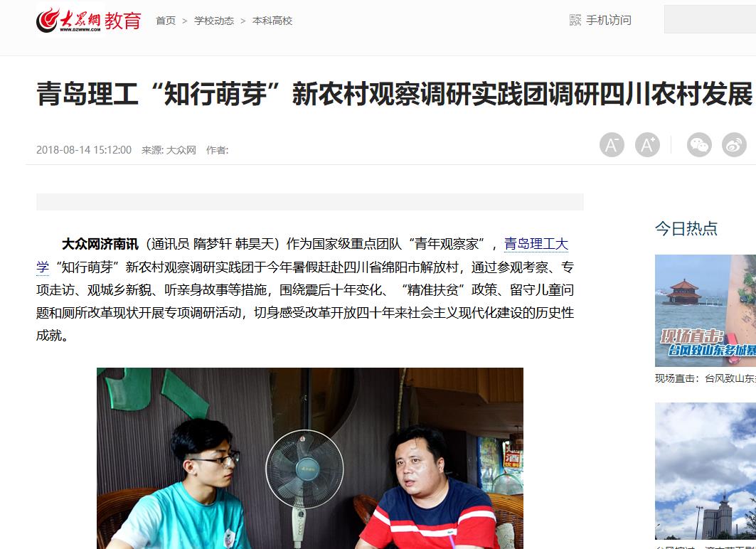756x549 pixels.
Task: Click the QR code icon beside 手机访问
Action: coord(575,20)
